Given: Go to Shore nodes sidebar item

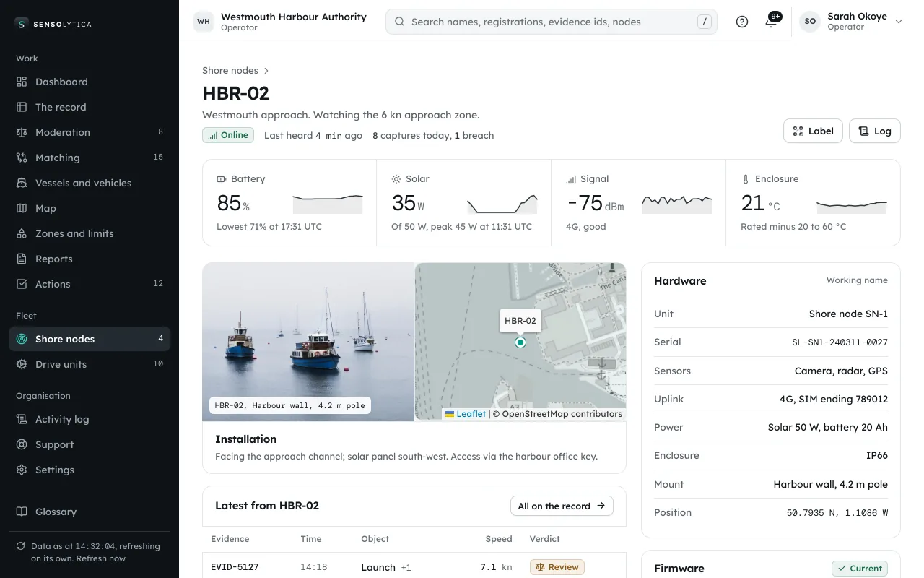Looking at the screenshot, I should pyautogui.click(x=90, y=339).
